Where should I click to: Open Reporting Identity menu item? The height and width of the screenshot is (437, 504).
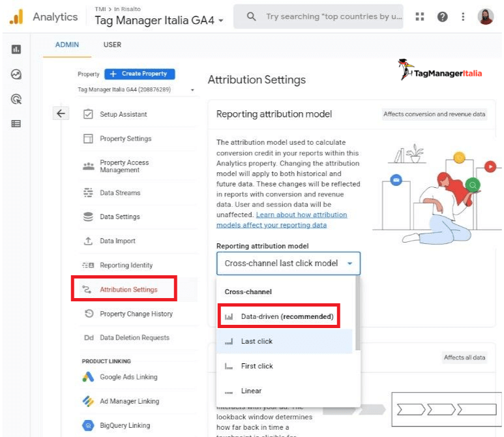coord(126,265)
